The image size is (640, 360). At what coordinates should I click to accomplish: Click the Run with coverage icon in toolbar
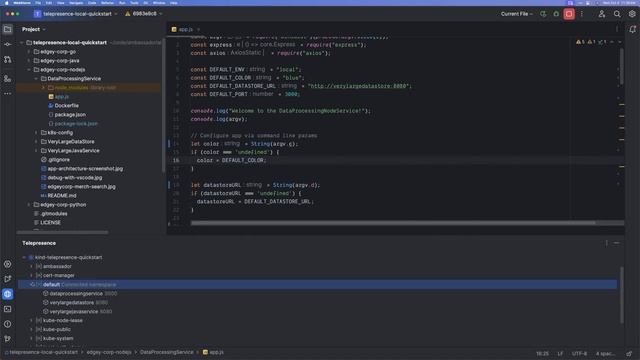[543, 14]
